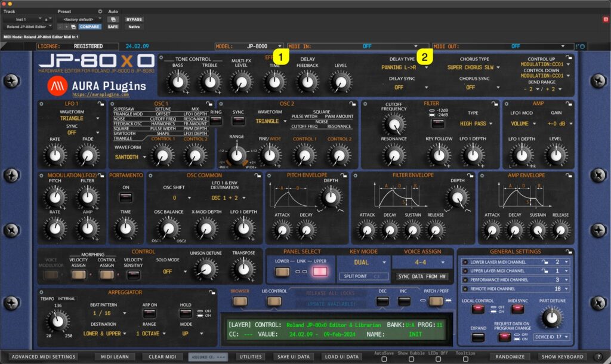
Task: Click the circle icon left of Performance MIDI Channel
Action: pos(464,280)
